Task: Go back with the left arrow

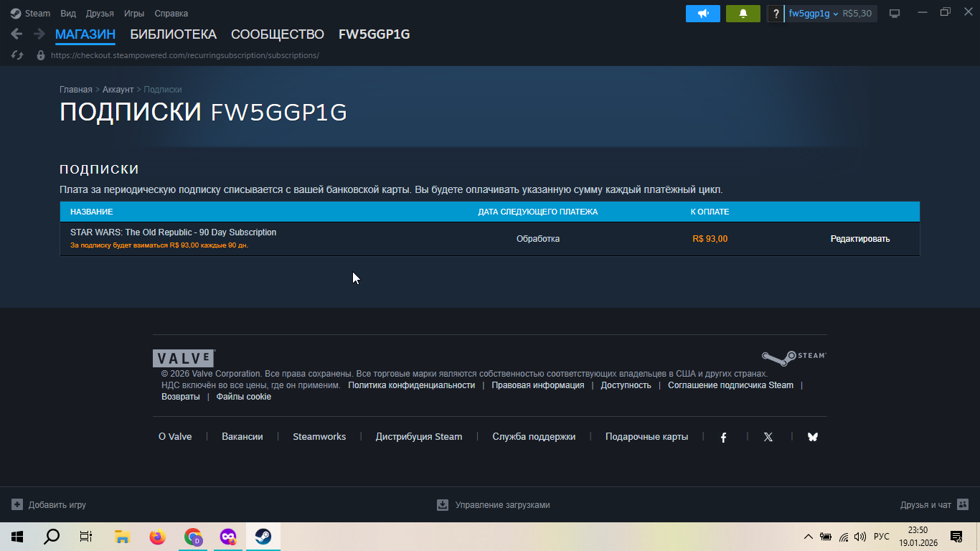Action: tap(17, 34)
